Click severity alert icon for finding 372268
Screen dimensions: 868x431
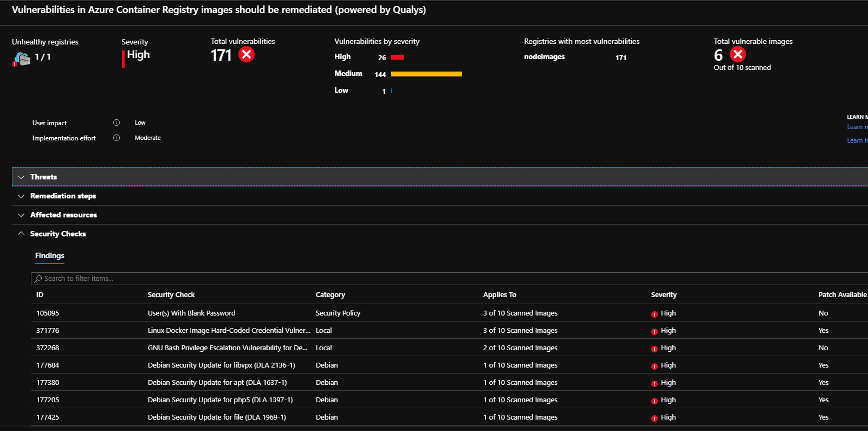[655, 349]
